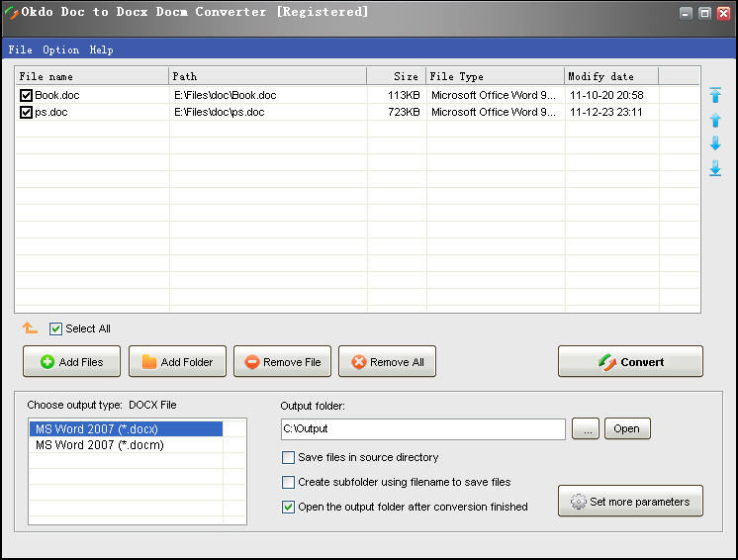
Task: Uncheck the Book.doc checkbox
Action: [x=26, y=96]
